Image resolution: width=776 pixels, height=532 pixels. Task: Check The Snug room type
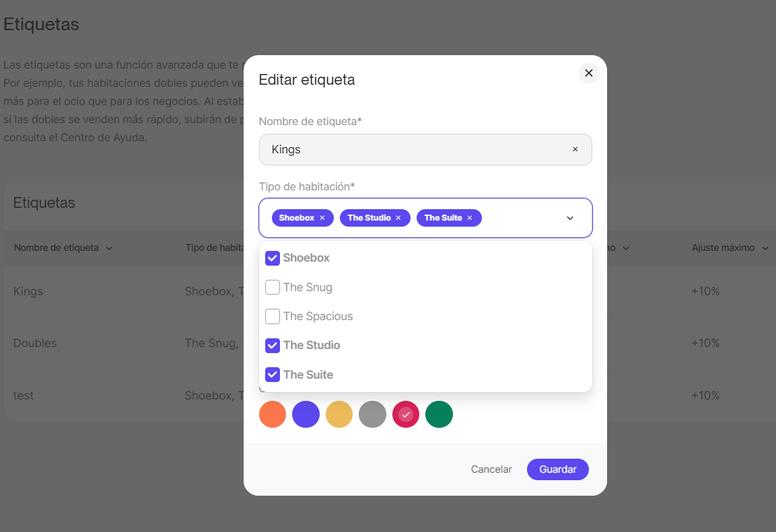tap(273, 287)
